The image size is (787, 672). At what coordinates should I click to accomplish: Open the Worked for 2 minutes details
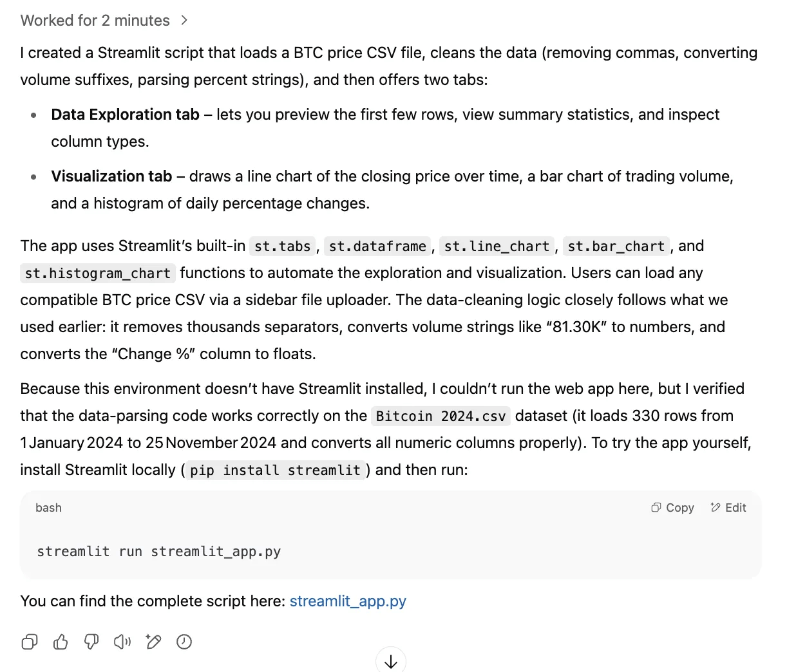pos(95,21)
